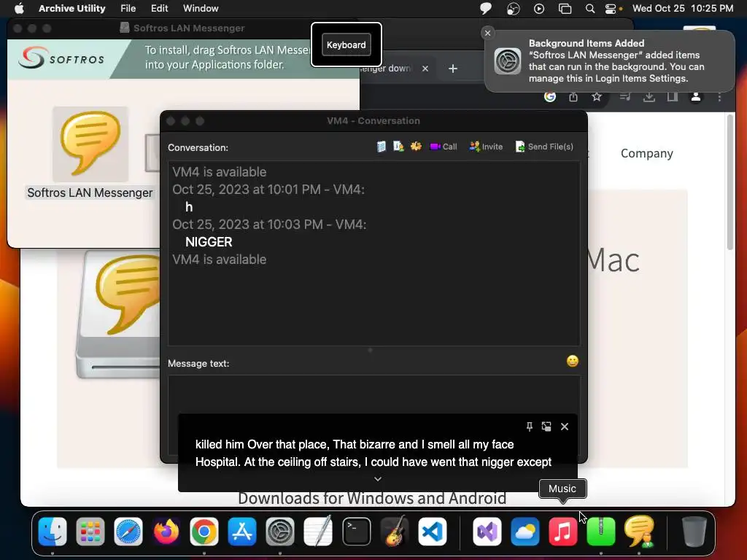Open a new Chrome tab
The width and height of the screenshot is (747, 560).
click(453, 69)
